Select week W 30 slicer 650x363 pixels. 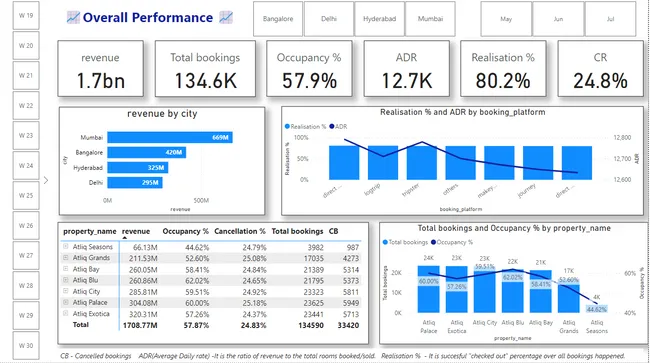click(26, 345)
